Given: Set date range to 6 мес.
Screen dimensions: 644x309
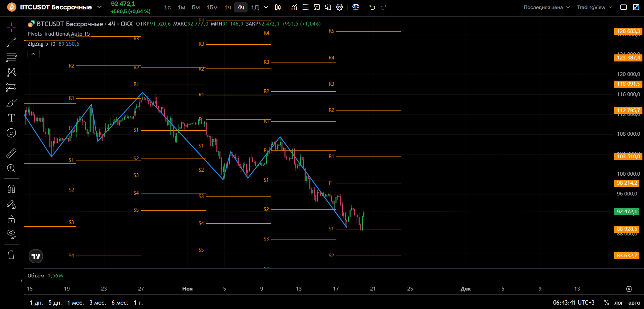Looking at the screenshot, I should pyautogui.click(x=120, y=303).
